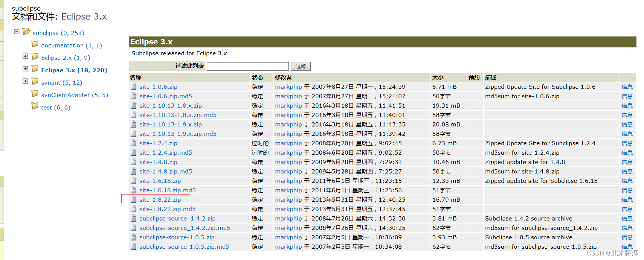644x260 pixels.
Task: Download subclipse-source_1.4.2.zip archive link
Action: (177, 219)
